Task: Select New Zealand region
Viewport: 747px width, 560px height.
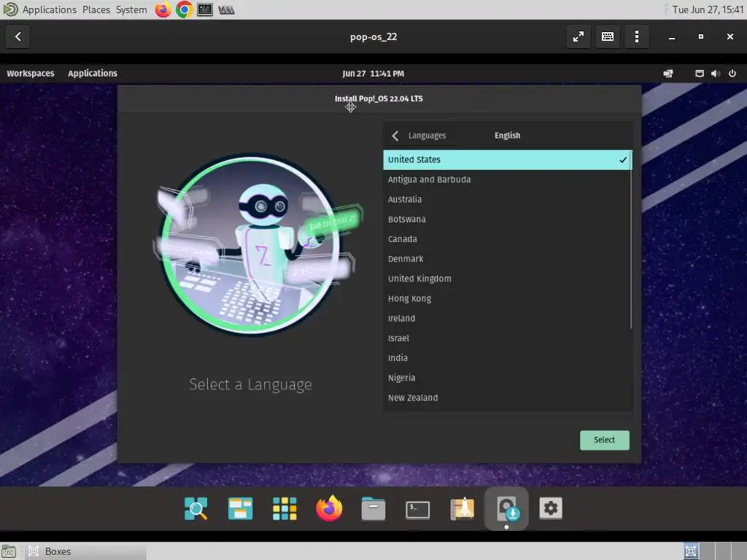Action: click(x=508, y=397)
